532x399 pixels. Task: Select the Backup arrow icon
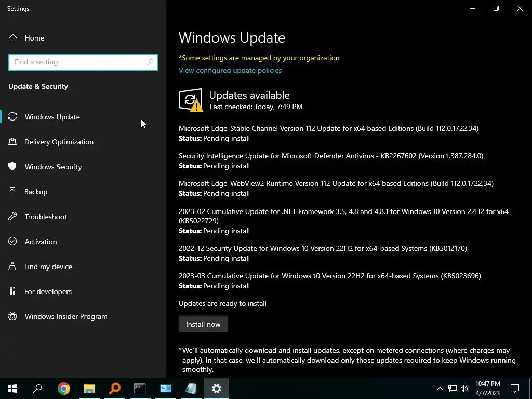[12, 192]
